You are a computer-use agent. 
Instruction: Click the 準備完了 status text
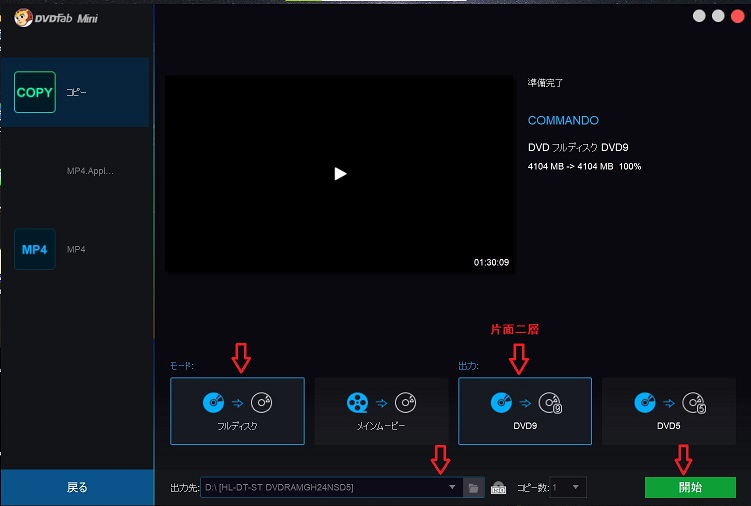[546, 82]
